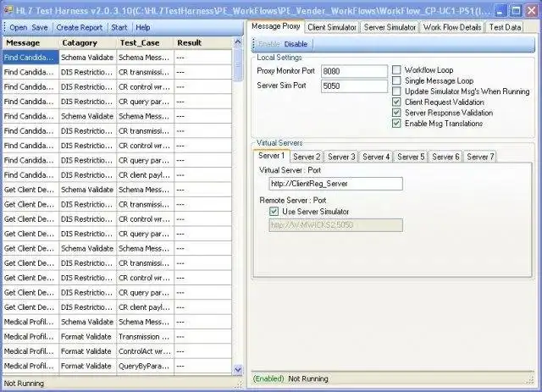Switch to the Client Simulator tab

[x=332, y=27]
